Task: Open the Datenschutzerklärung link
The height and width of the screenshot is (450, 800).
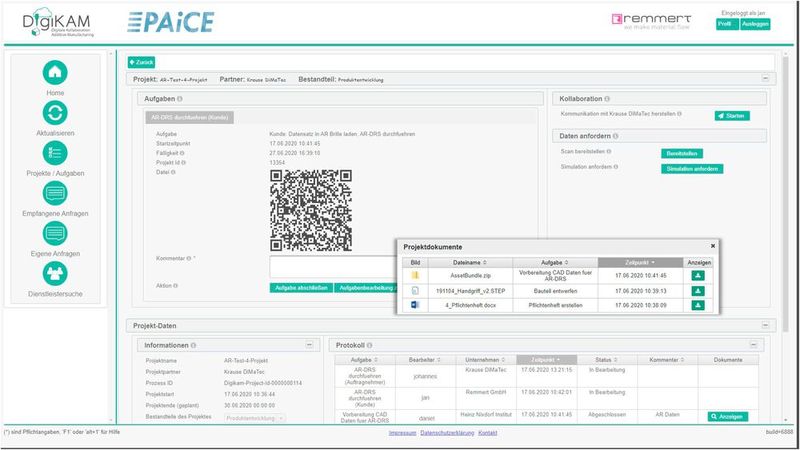Action: click(447, 433)
